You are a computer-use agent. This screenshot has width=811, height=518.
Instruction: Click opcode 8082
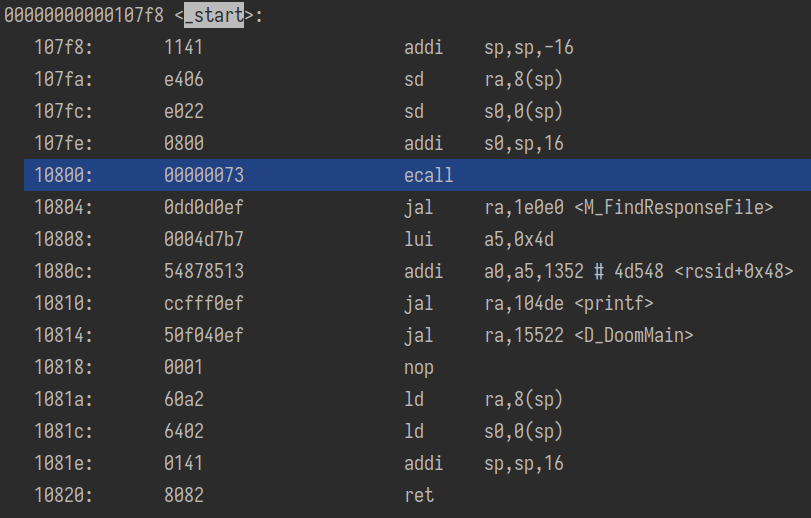(184, 496)
